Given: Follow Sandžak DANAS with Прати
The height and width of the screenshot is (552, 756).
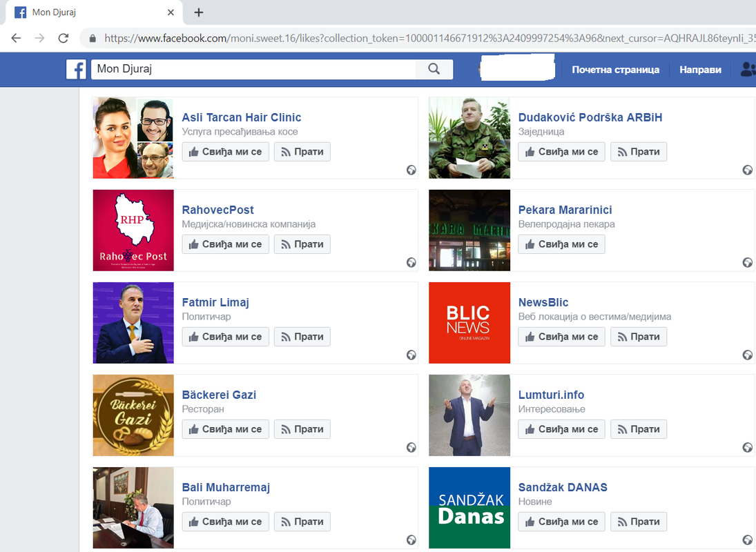Looking at the screenshot, I should point(639,522).
